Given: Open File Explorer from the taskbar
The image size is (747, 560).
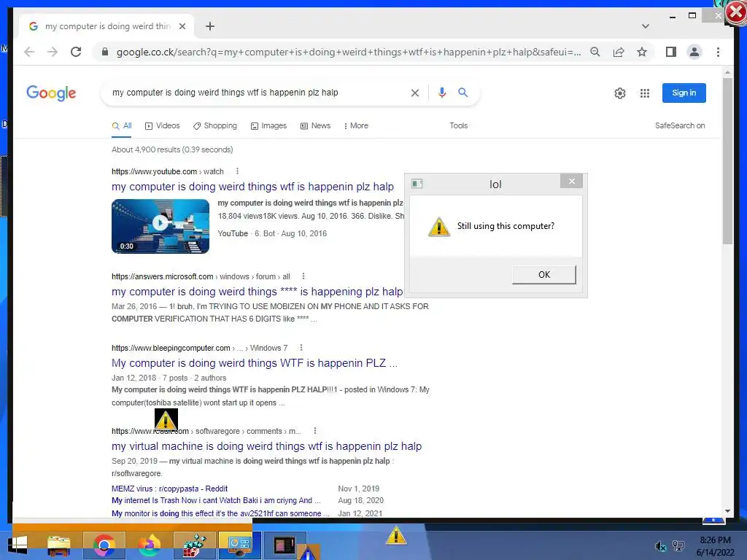Looking at the screenshot, I should [58, 545].
